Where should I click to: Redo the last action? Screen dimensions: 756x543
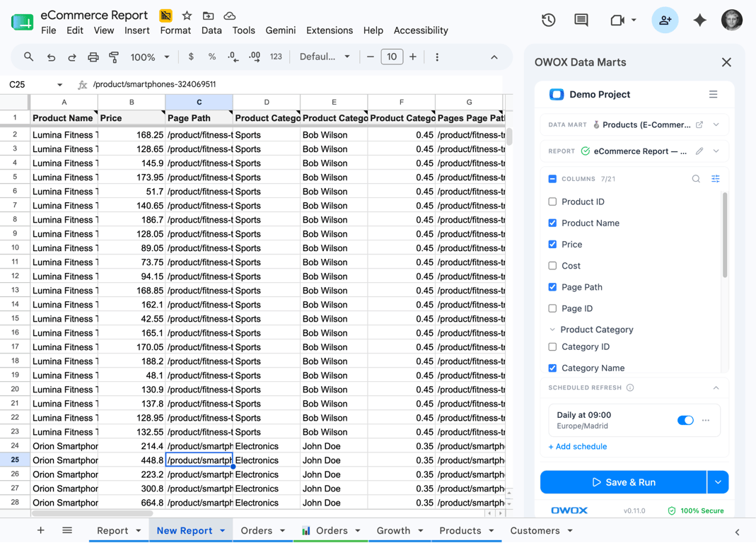(72, 57)
